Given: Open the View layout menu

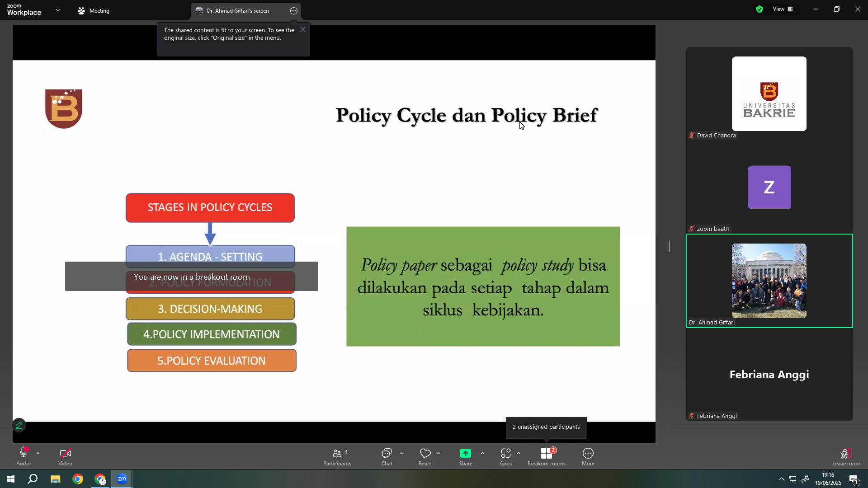Looking at the screenshot, I should point(783,9).
